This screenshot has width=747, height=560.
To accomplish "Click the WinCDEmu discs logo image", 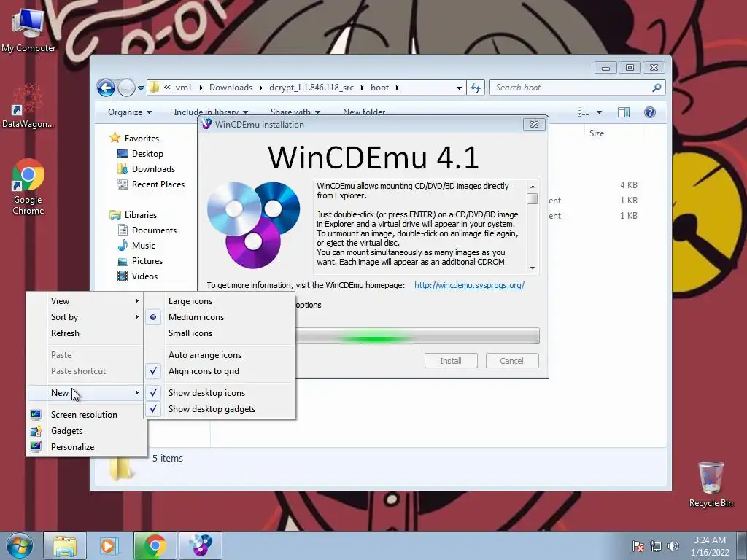I will coord(253,225).
